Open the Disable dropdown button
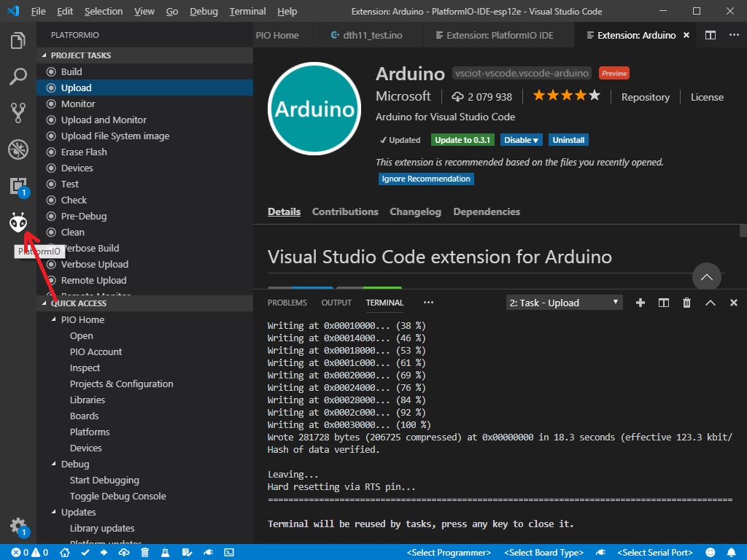 point(521,140)
